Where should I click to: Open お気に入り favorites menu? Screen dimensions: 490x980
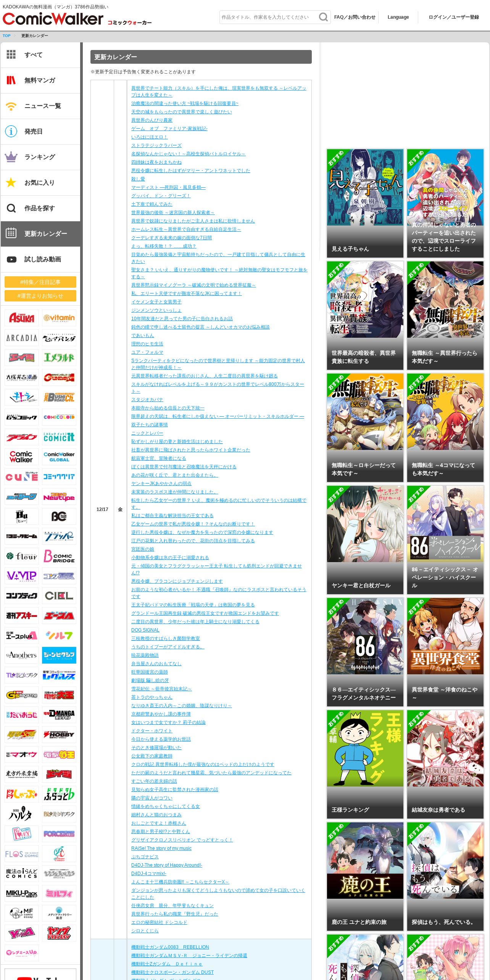(x=40, y=182)
